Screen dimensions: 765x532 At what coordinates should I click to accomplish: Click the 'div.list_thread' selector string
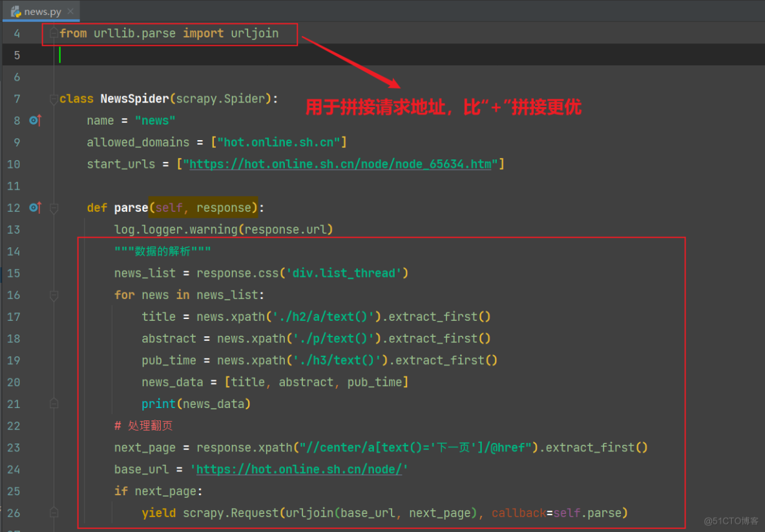click(x=344, y=273)
